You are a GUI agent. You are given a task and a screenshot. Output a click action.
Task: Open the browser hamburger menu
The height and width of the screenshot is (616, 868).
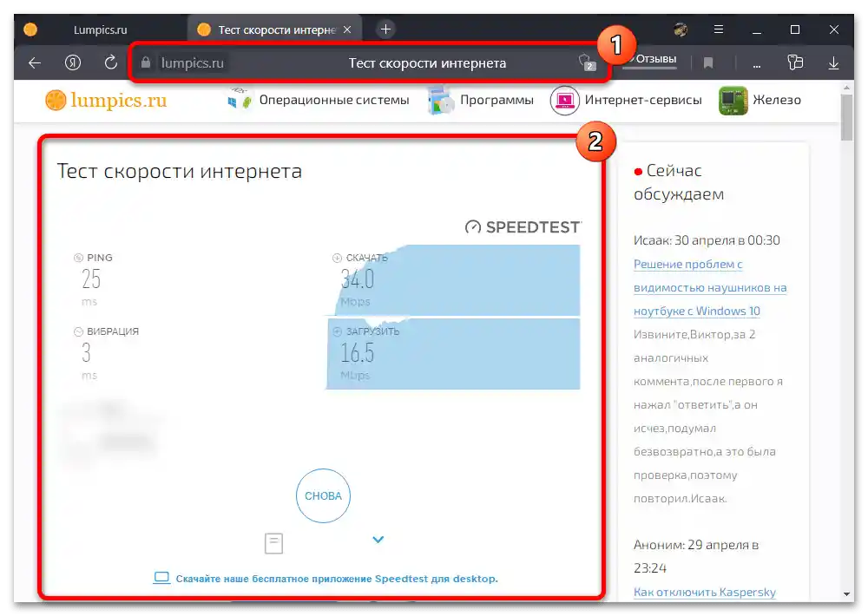click(x=719, y=29)
